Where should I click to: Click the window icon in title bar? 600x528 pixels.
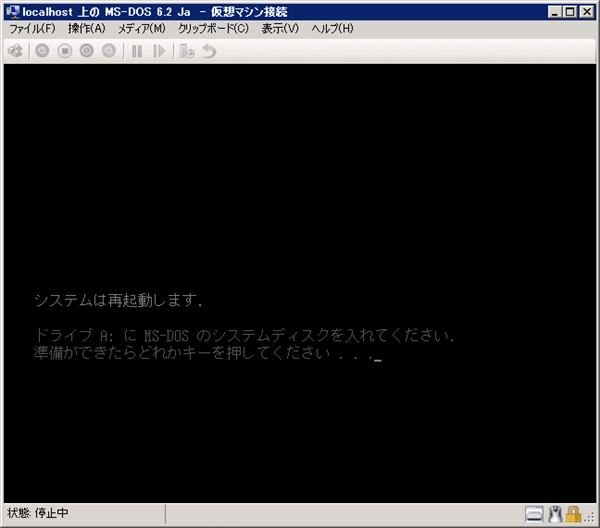(13, 12)
